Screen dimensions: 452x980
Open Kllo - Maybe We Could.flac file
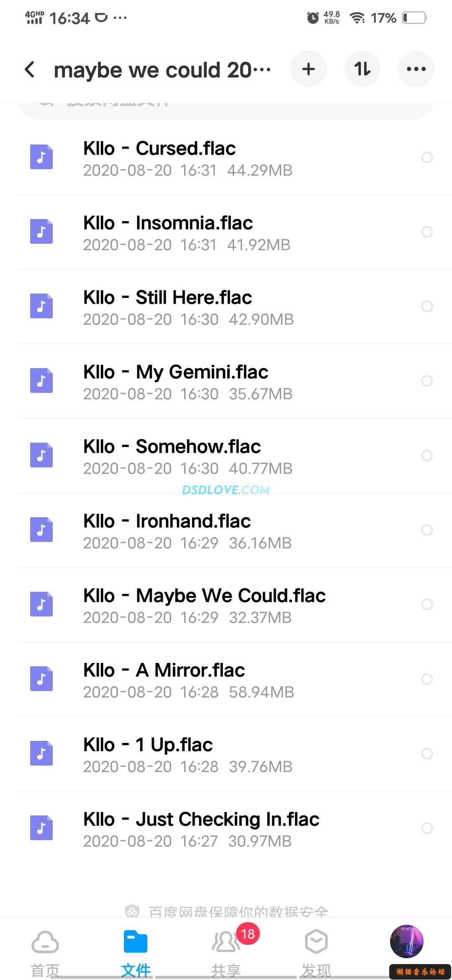[204, 605]
